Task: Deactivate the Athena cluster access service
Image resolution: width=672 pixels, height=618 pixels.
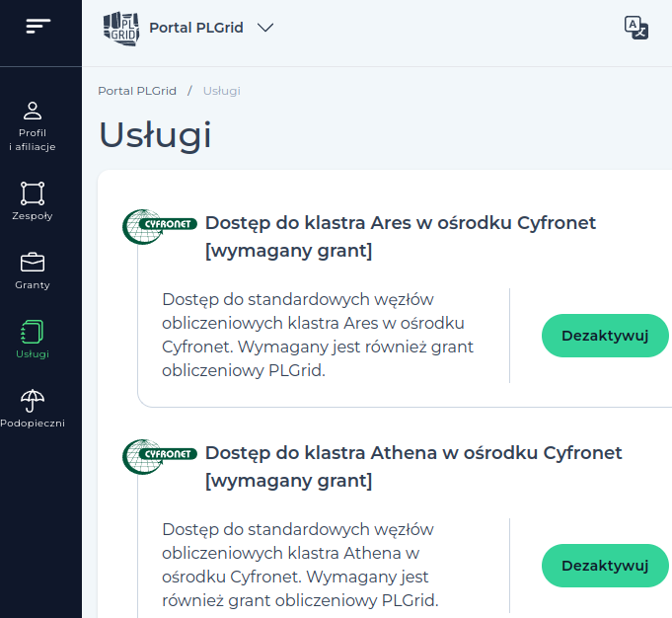Action: [x=605, y=566]
